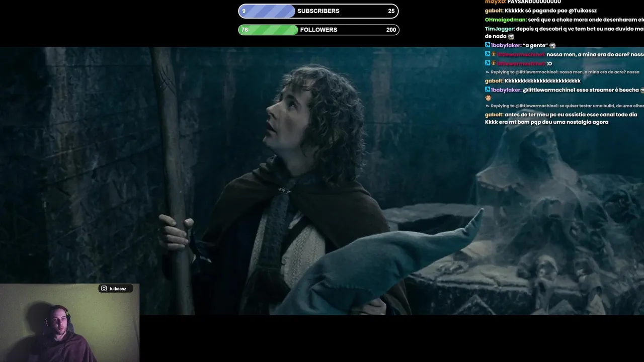Click 'Replying to' line quoting 'nossa men'
The height and width of the screenshot is (362, 644).
(565, 72)
